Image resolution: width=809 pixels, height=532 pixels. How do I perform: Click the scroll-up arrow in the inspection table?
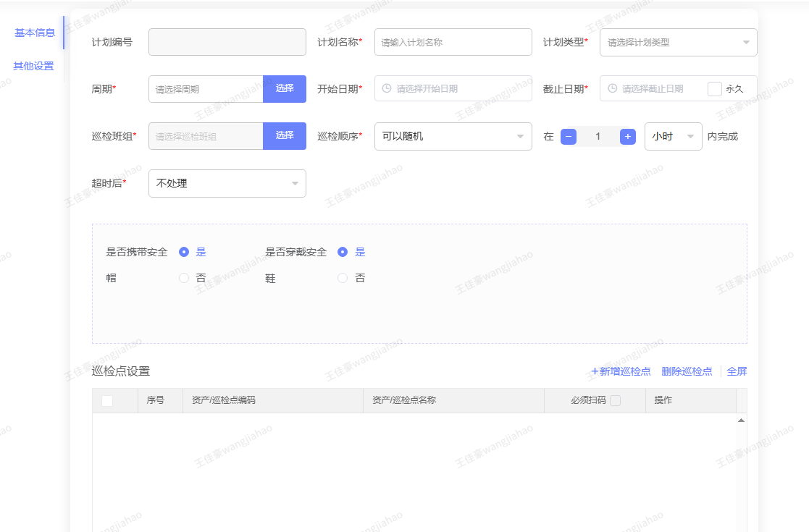(x=741, y=420)
